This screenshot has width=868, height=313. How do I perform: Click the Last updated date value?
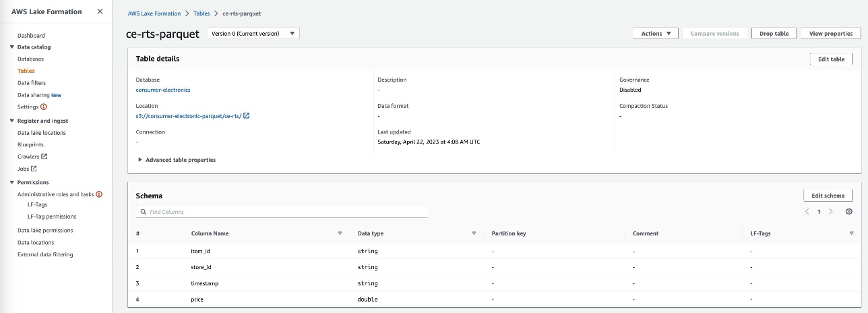429,142
